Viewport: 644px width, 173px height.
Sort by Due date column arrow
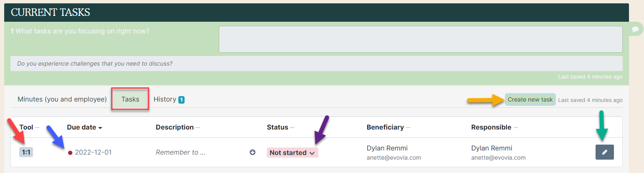(100, 127)
